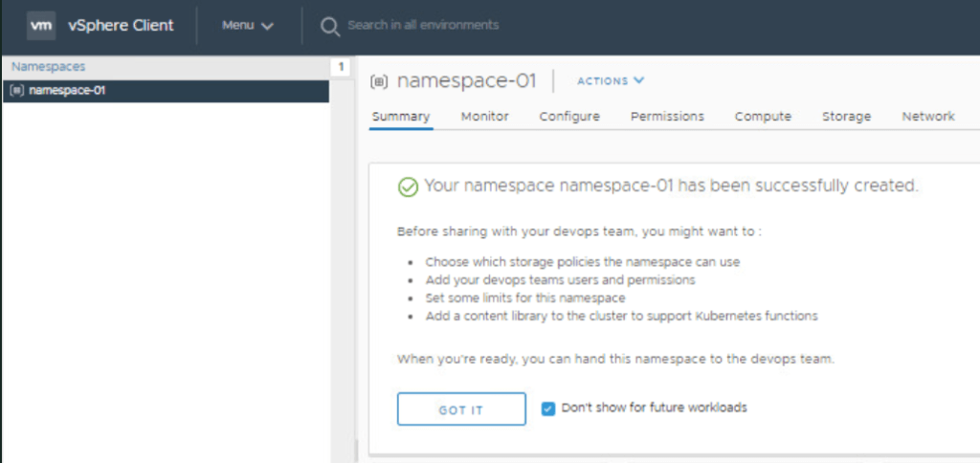Click the search magnifier icon
980x463 pixels.
330,26
